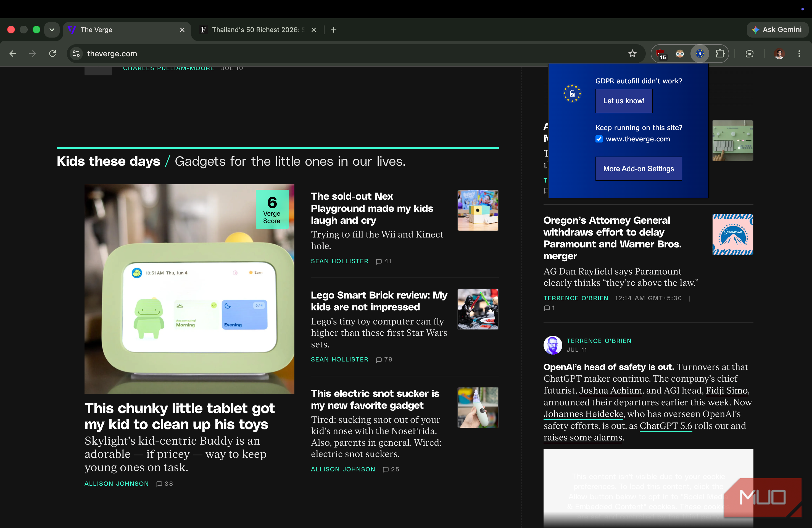
Task: Open the Extensions puzzle-piece menu
Action: click(x=720, y=54)
